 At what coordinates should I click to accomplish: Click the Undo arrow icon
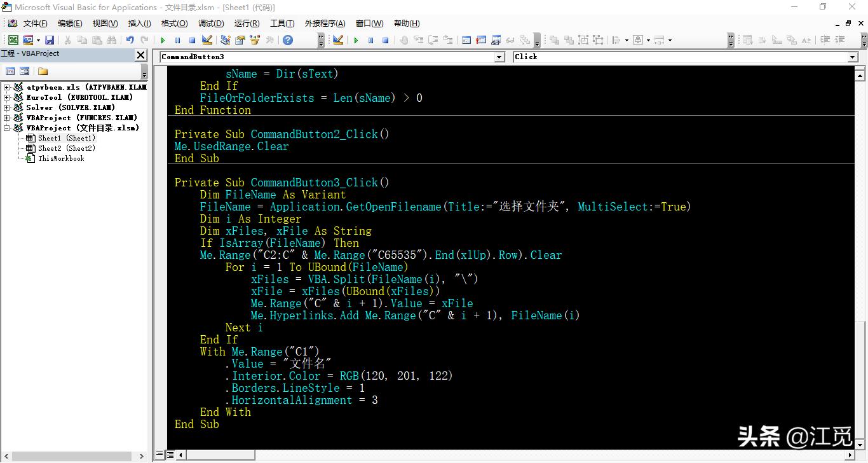130,40
